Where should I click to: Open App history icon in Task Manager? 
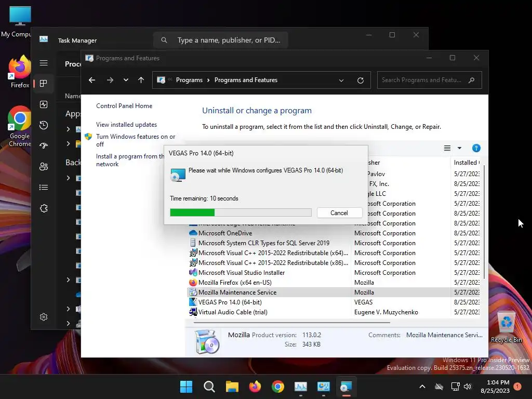44,125
